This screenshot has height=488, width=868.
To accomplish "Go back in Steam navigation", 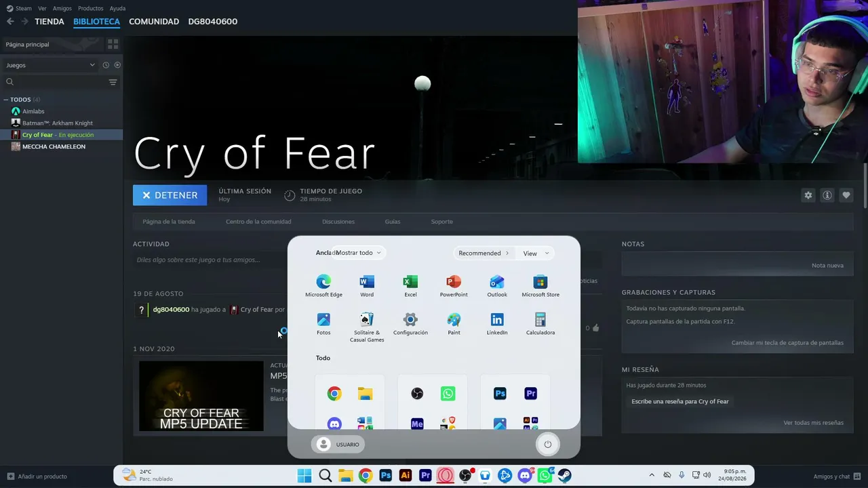I will click(10, 22).
